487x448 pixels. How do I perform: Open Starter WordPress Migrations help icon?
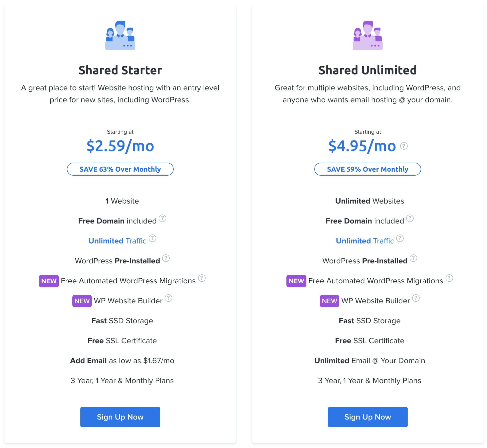[x=202, y=278]
